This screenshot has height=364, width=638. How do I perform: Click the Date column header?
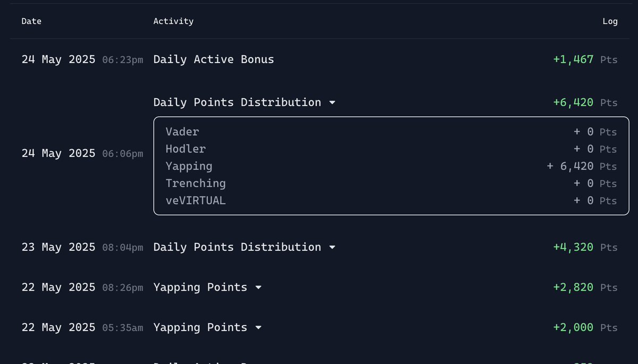[31, 21]
